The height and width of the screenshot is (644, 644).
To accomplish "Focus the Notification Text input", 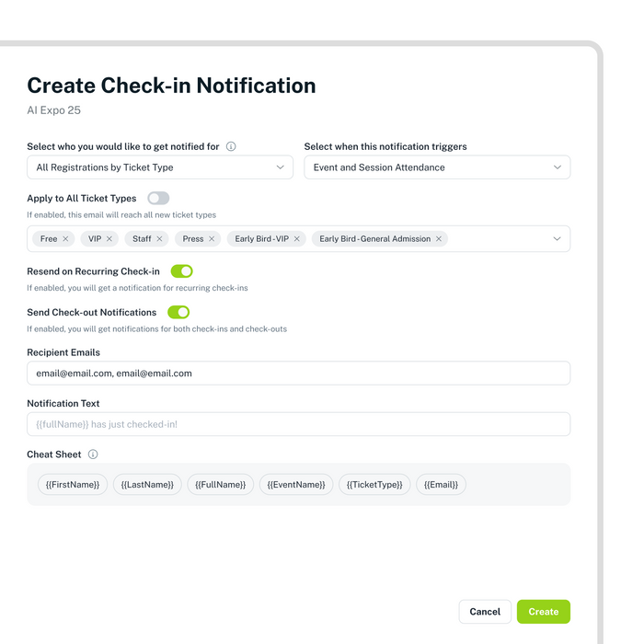I will (x=298, y=424).
